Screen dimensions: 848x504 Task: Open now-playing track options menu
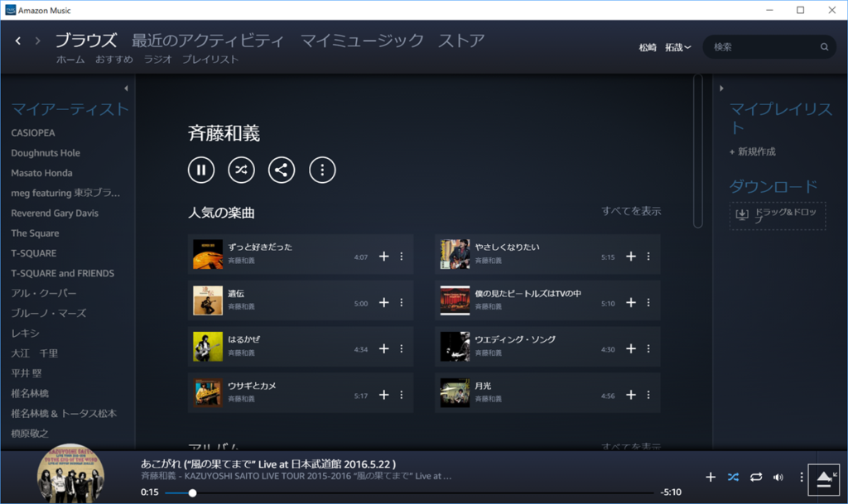click(x=802, y=477)
